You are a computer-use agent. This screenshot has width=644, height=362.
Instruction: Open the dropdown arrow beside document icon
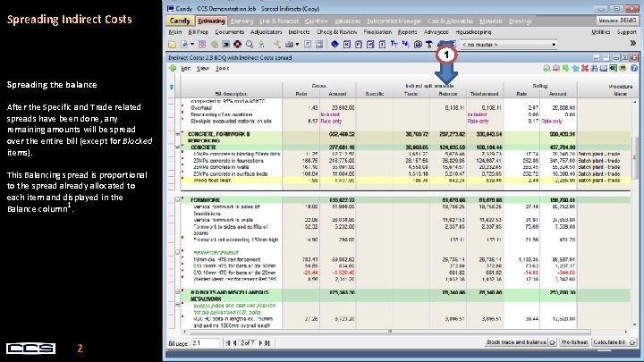pyautogui.click(x=192, y=45)
